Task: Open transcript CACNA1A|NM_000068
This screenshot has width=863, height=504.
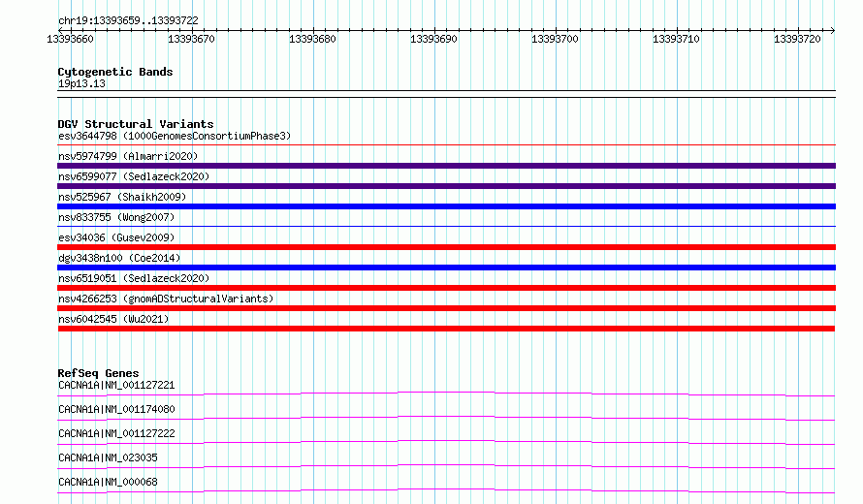Action: coord(108,482)
